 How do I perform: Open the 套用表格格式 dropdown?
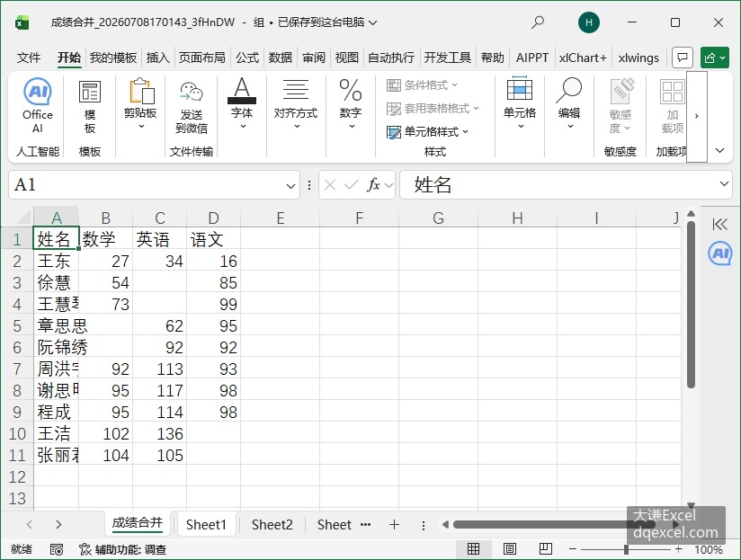point(433,109)
